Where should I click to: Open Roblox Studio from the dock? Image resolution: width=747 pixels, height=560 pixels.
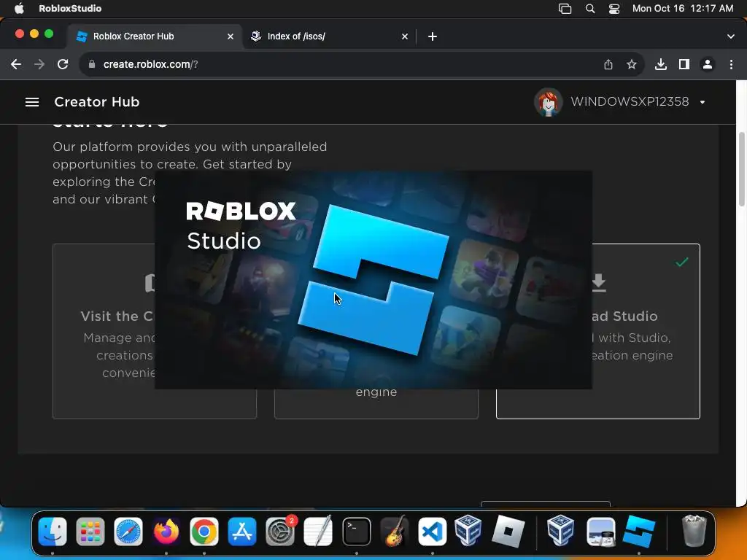point(639,531)
